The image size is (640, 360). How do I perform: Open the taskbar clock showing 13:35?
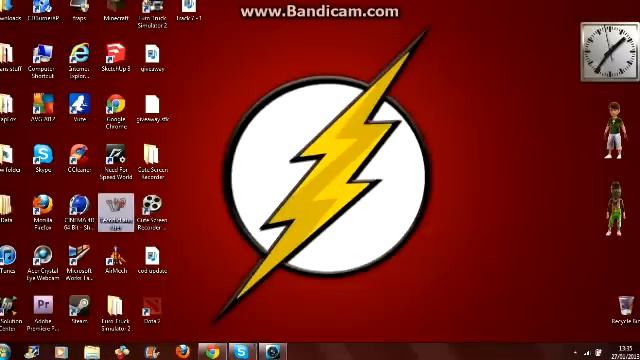click(x=625, y=352)
